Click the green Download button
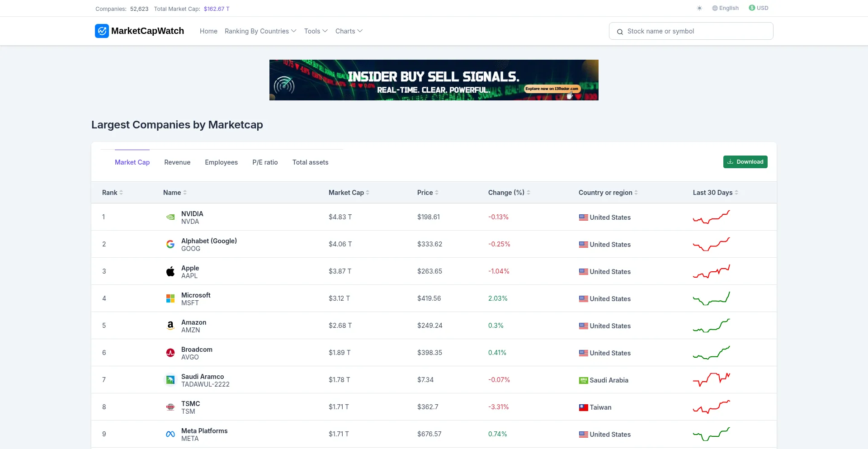The width and height of the screenshot is (868, 449). click(x=745, y=162)
